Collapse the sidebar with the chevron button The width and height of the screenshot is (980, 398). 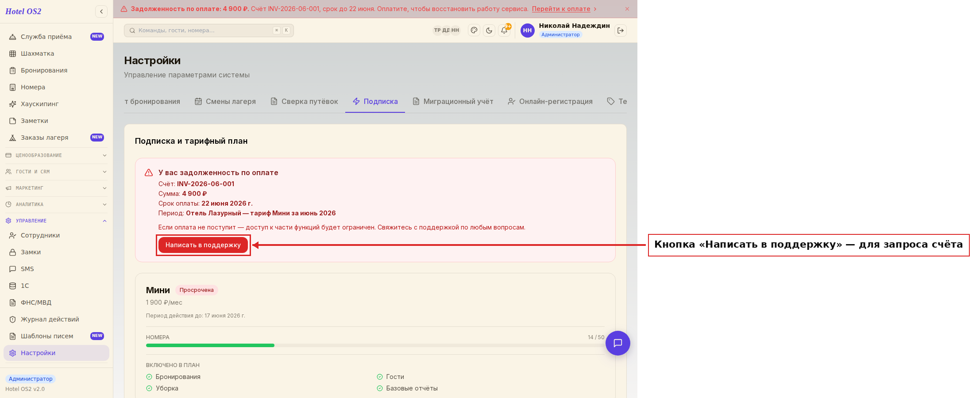tap(101, 11)
